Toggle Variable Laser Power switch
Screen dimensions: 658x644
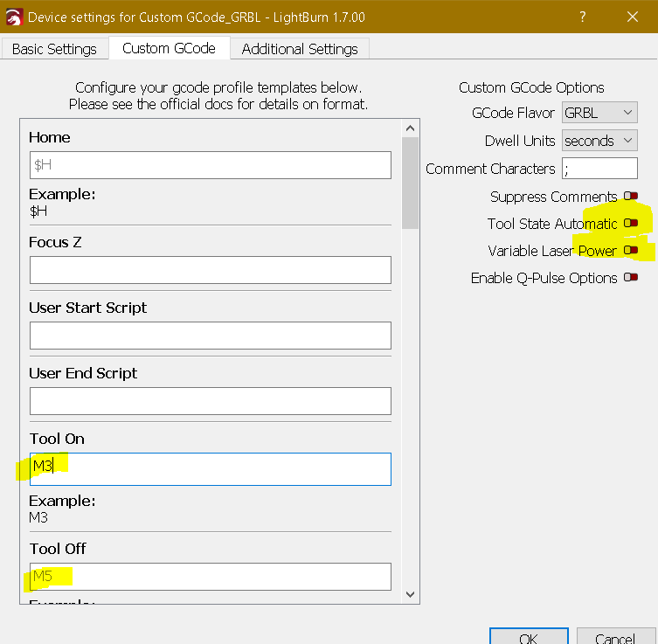tap(630, 251)
